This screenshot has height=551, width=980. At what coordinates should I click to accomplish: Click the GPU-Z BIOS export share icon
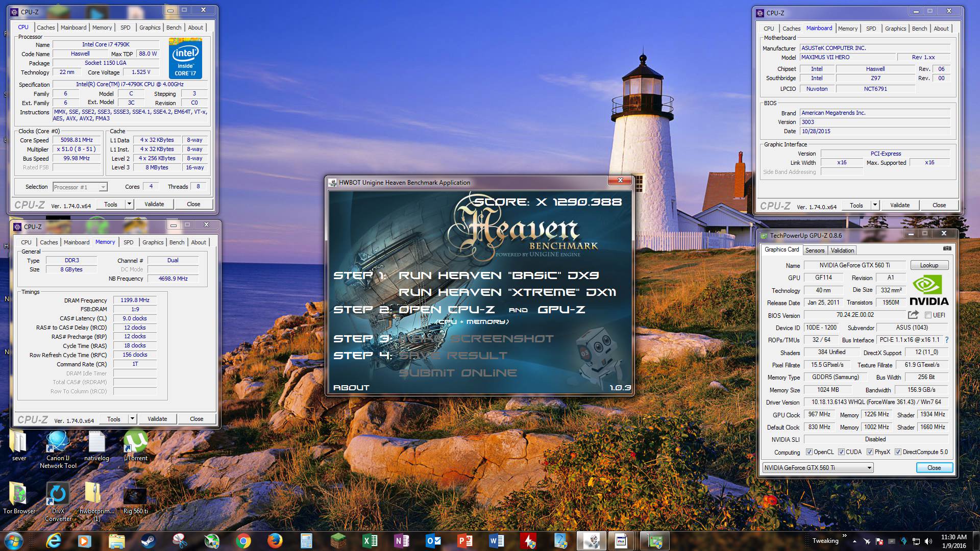click(913, 315)
